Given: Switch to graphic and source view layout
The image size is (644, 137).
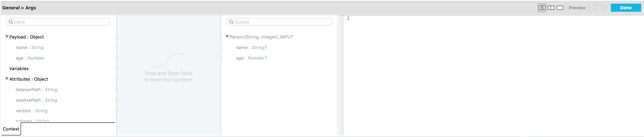Looking at the screenshot, I should click(542, 8).
